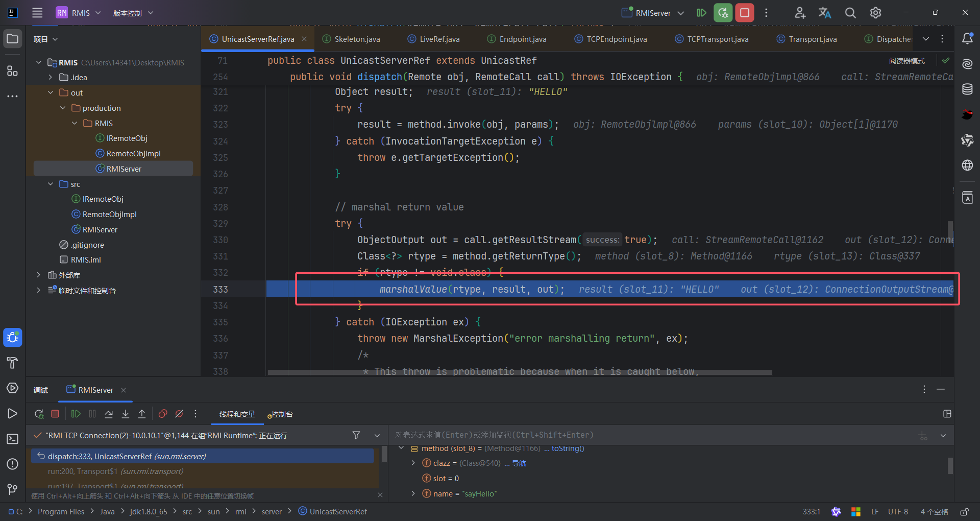Image resolution: width=980 pixels, height=521 pixels.
Task: Expand the clazz variable node
Action: coord(413,463)
